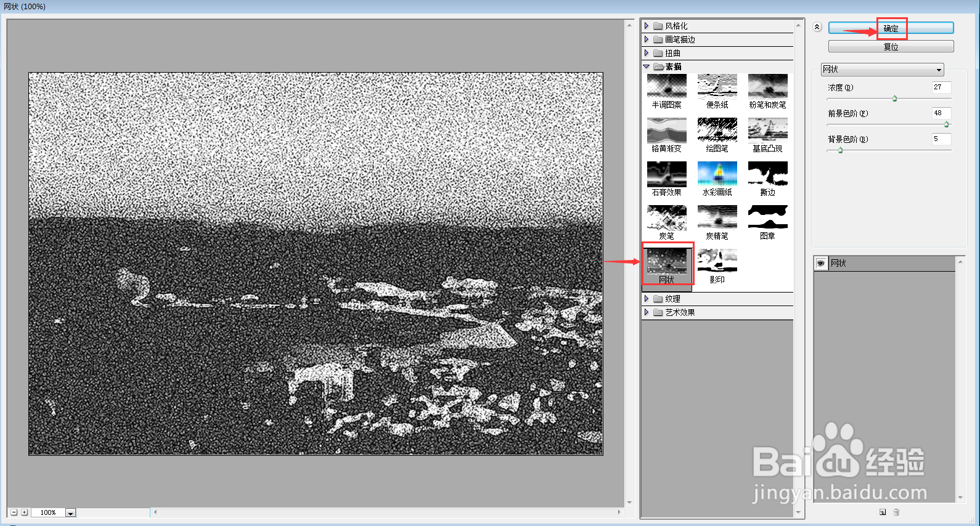The image size is (980, 526).
Task: Adjust the 前景色阶 slider handle
Action: coord(946,124)
